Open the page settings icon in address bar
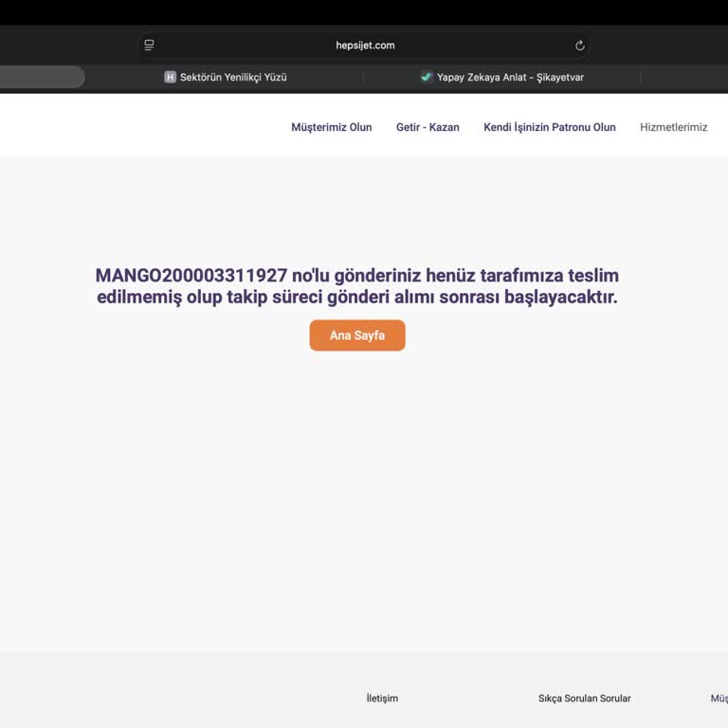 (149, 45)
